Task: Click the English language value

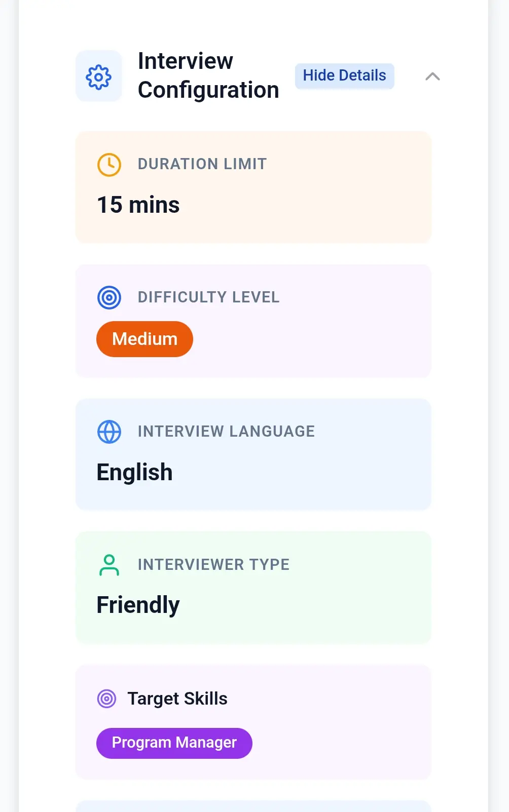Action: click(x=134, y=472)
